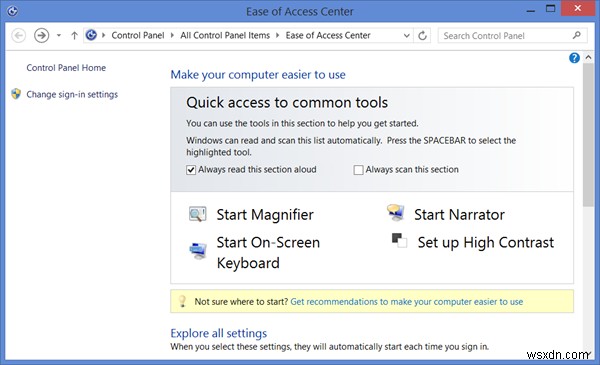
Task: Click the Quick access to common tools heading
Action: click(x=287, y=103)
